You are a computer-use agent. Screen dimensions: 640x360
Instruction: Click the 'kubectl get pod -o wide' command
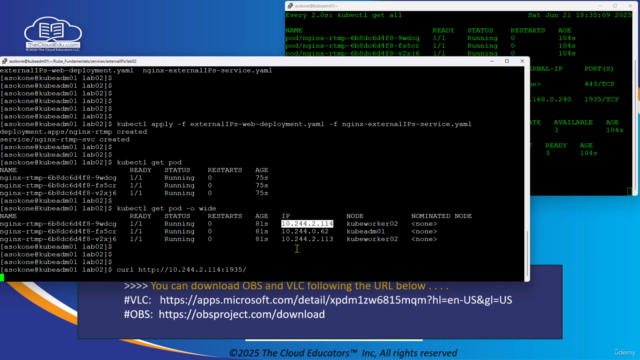(167, 209)
